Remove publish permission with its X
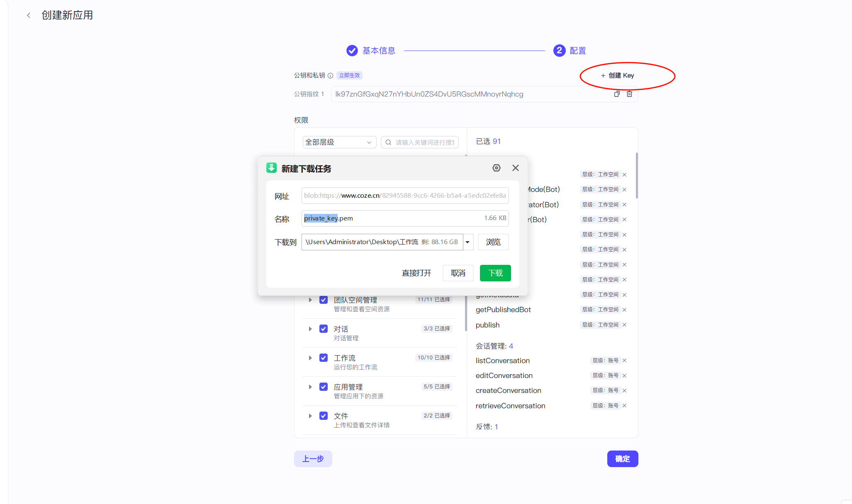852x504 pixels. (624, 325)
